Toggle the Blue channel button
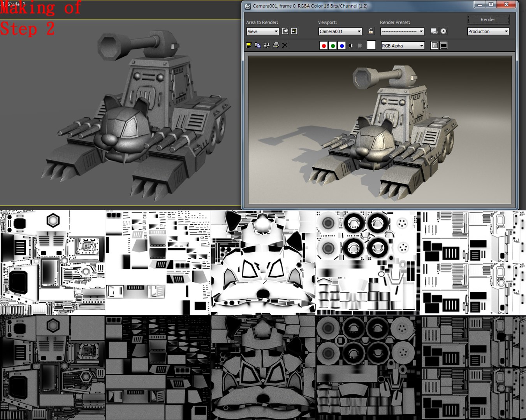This screenshot has height=420, width=526. 342,45
